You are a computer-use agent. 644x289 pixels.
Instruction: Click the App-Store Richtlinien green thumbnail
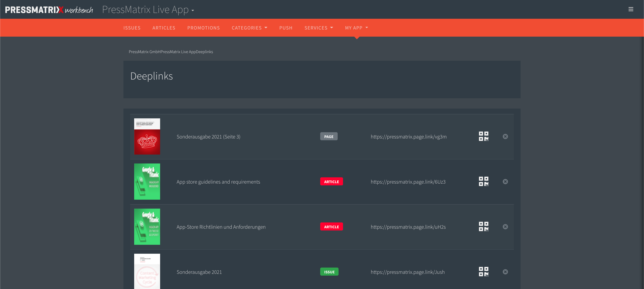point(147,226)
